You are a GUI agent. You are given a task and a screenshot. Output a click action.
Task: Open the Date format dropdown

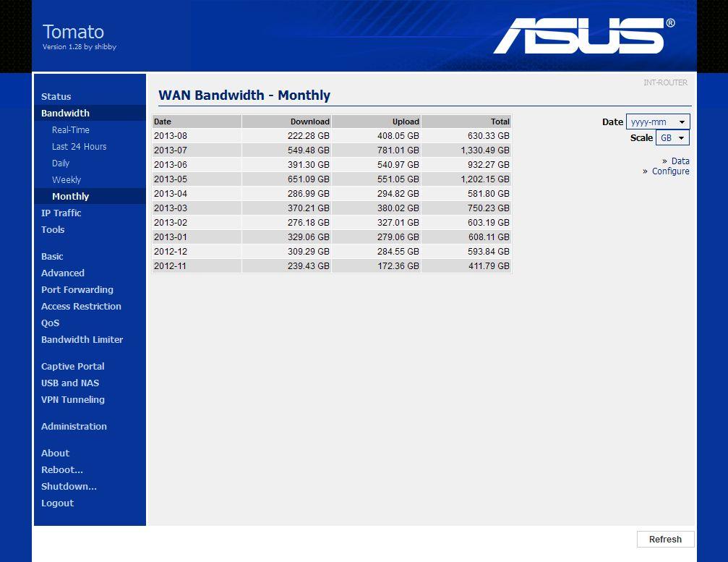pos(658,122)
